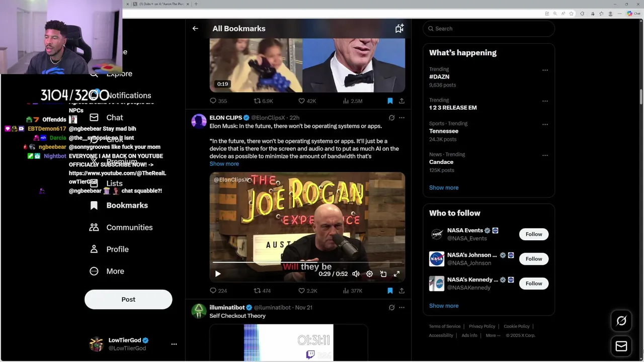This screenshot has width=644, height=362.
Task: Share the ELON CLIPS post
Action: tap(401, 291)
